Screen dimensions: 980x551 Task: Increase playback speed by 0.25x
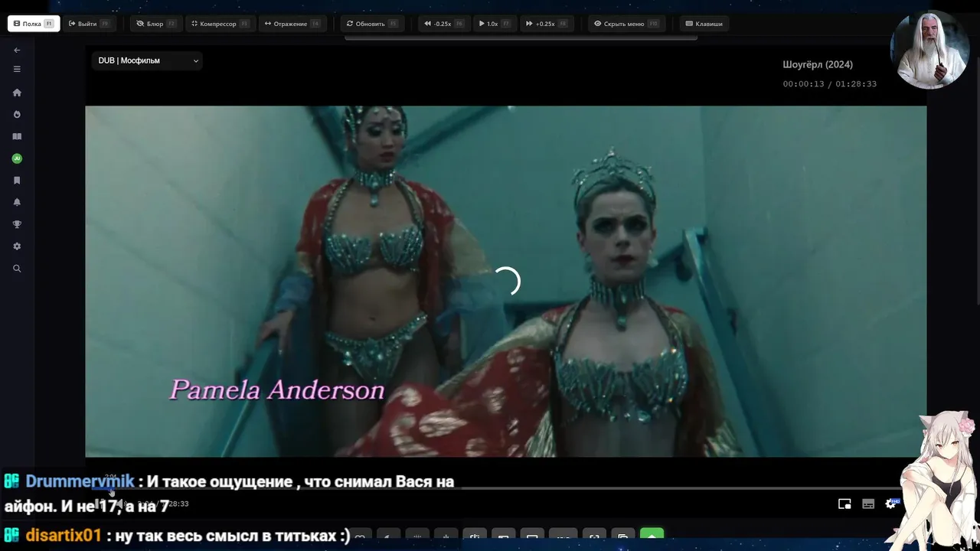[x=547, y=24]
